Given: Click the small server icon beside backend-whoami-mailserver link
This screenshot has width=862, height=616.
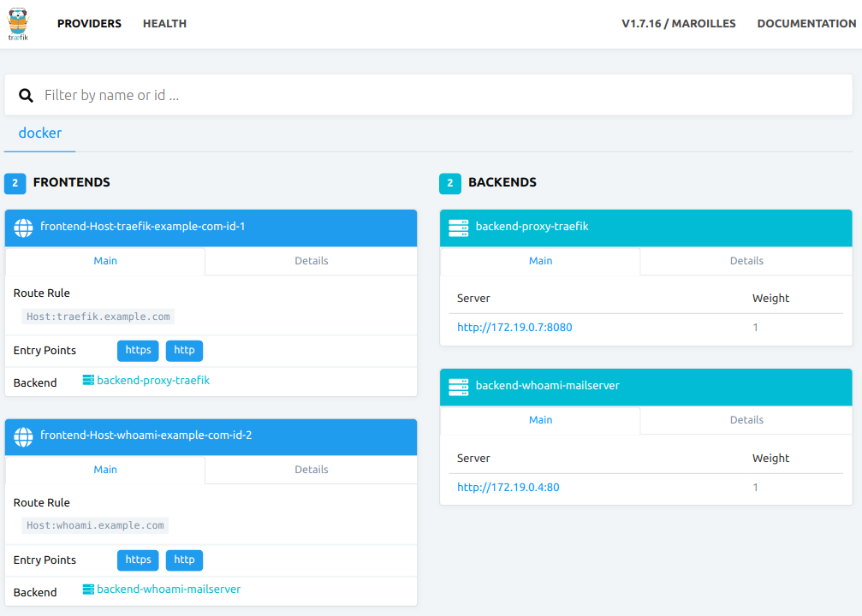Looking at the screenshot, I should [88, 589].
